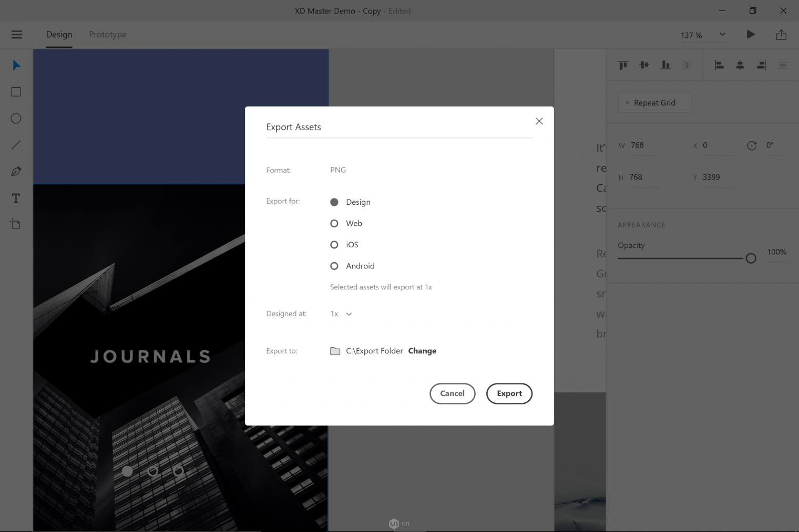This screenshot has width=799, height=532.
Task: Open the share panel icon
Action: [x=781, y=34]
